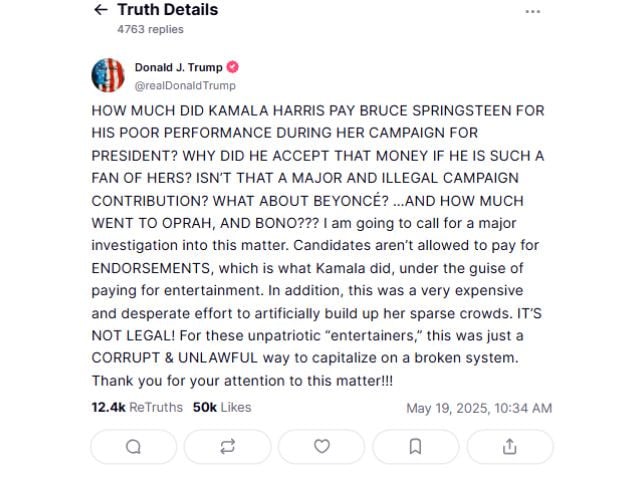Click the 4763 replies count
640x480 pixels.
(150, 29)
